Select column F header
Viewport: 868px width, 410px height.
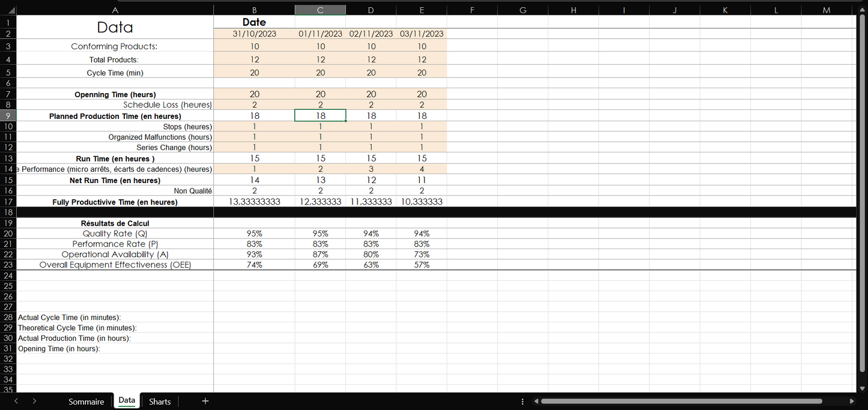coord(472,10)
